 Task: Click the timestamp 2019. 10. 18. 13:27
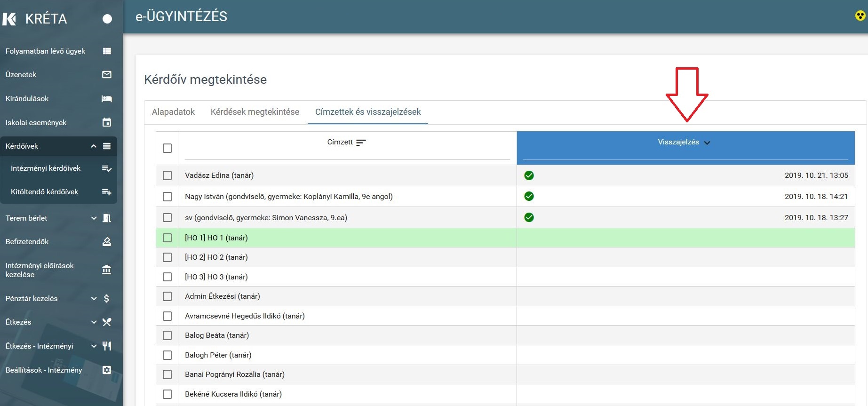816,218
